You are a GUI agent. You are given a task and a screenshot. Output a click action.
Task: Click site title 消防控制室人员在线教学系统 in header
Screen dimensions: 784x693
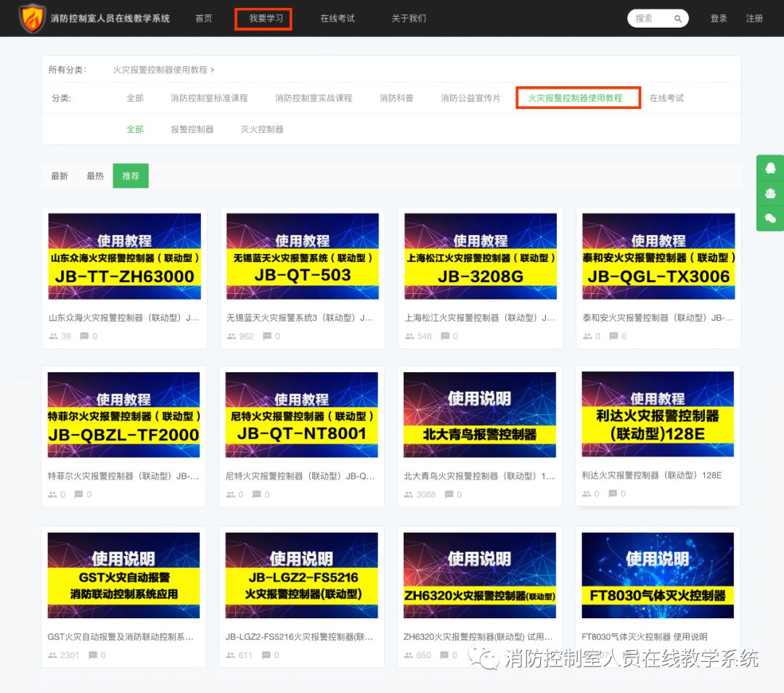[x=110, y=18]
